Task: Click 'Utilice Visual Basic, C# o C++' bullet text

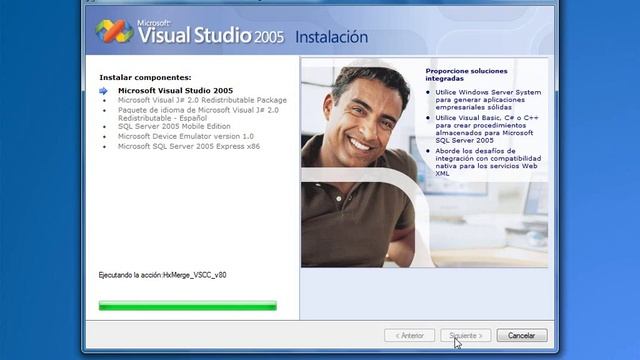Action: [x=487, y=129]
